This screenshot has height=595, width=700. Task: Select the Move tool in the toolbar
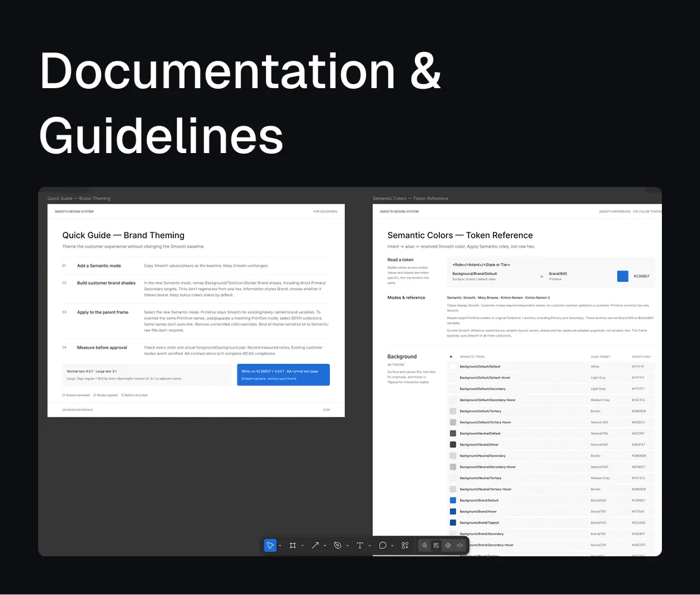click(270, 546)
